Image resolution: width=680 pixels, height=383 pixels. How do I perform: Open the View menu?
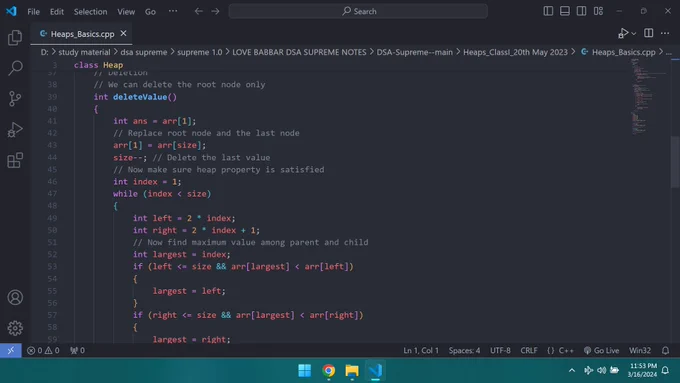(126, 12)
